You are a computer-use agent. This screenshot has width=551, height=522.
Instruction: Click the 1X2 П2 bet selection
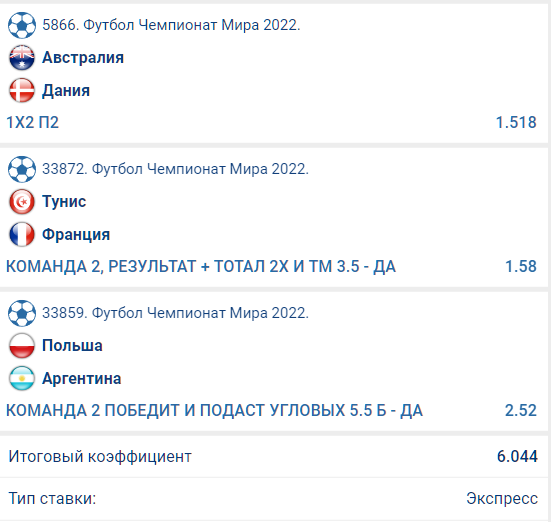32,122
